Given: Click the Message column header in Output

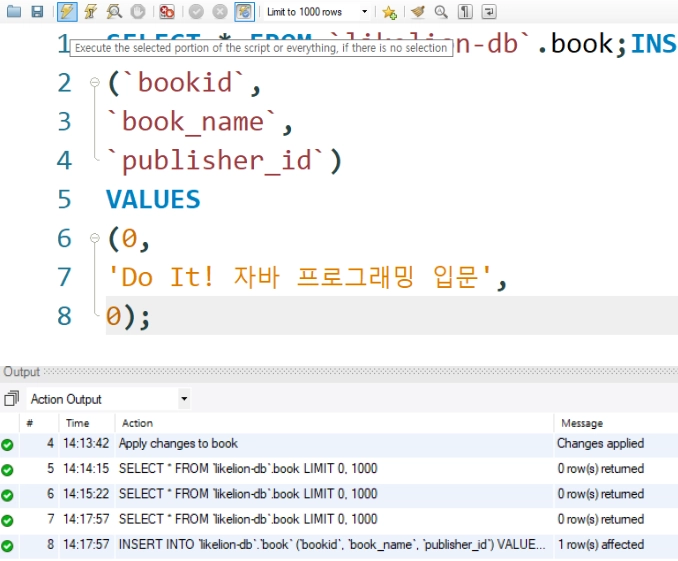Looking at the screenshot, I should pos(581,423).
